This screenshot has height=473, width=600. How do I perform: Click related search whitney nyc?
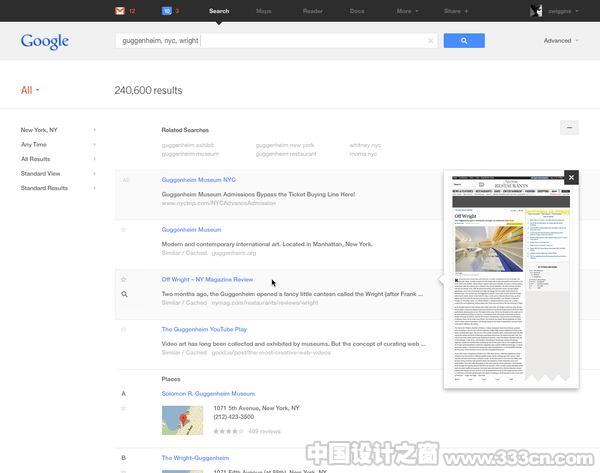(x=365, y=145)
